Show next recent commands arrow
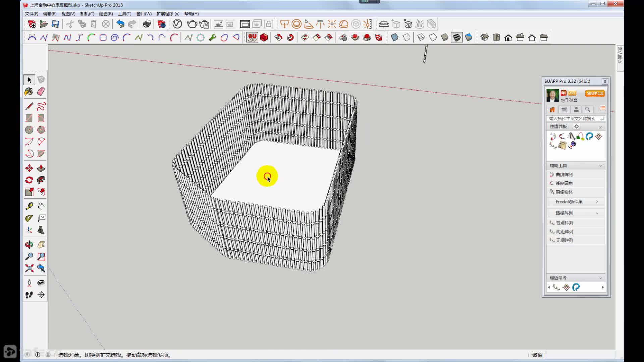This screenshot has width=644, height=362. pyautogui.click(x=603, y=287)
